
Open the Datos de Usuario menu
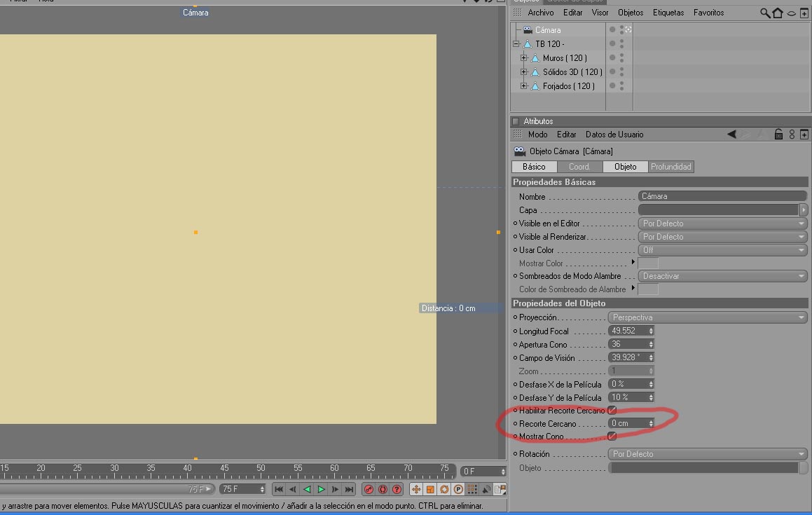point(614,135)
